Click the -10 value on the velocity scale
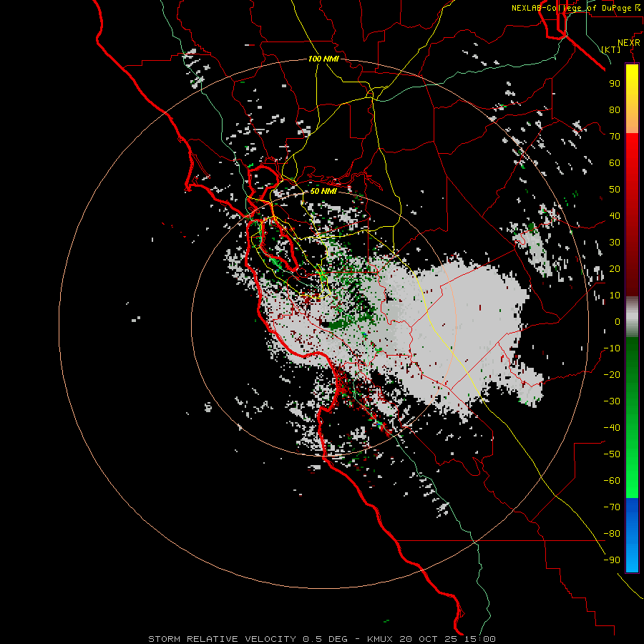Screen dimensions: 644x644 tap(612, 348)
